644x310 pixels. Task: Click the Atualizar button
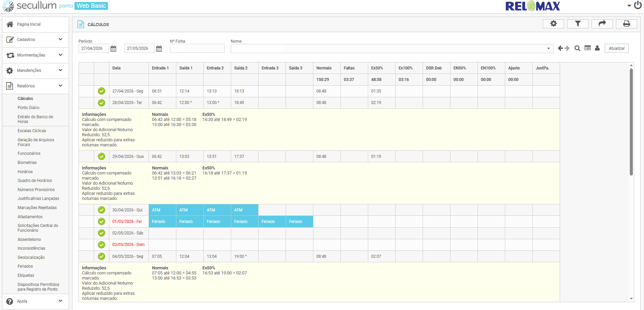click(x=617, y=48)
